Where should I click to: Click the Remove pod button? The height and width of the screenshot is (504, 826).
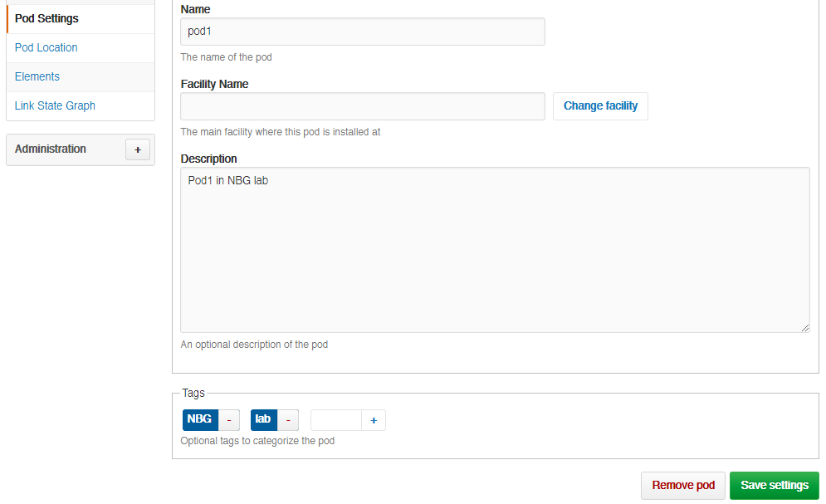[683, 486]
